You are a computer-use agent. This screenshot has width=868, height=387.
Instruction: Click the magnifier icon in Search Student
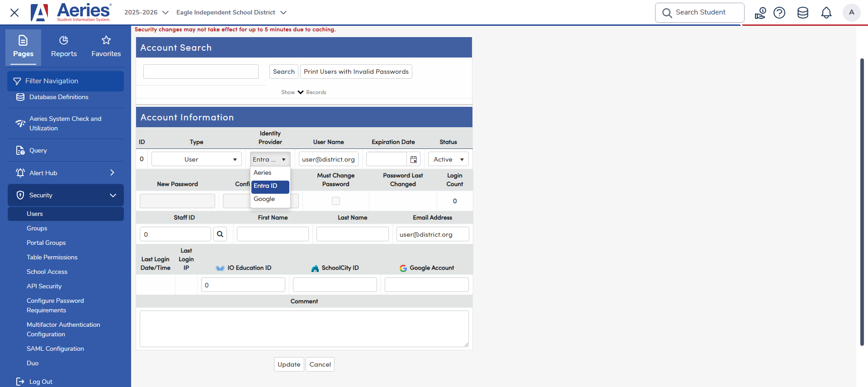[667, 13]
